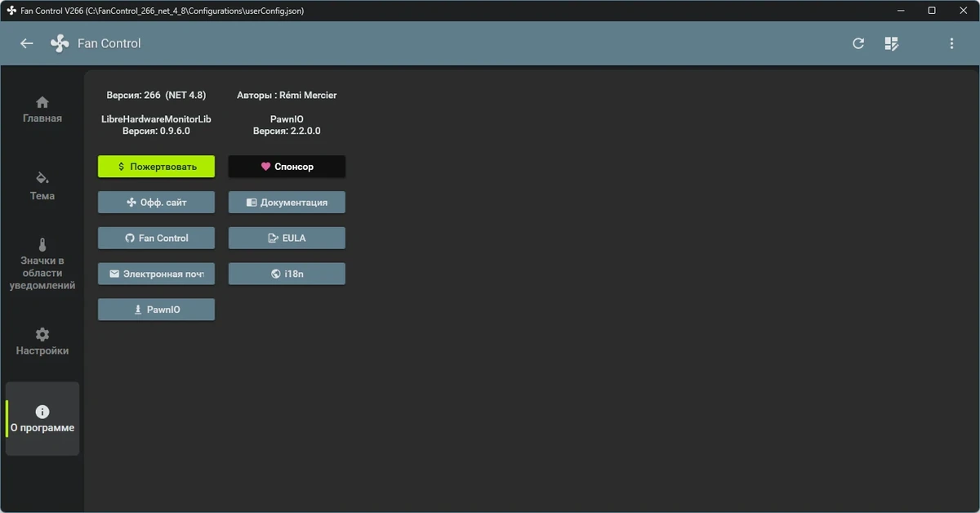Click the Электронная почта button
The height and width of the screenshot is (513, 980).
pos(156,274)
